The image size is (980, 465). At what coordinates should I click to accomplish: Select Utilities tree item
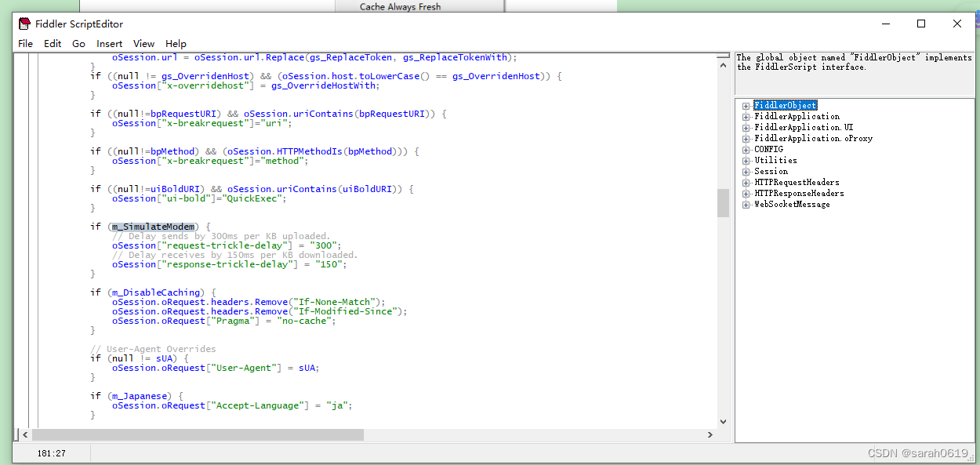click(x=775, y=160)
